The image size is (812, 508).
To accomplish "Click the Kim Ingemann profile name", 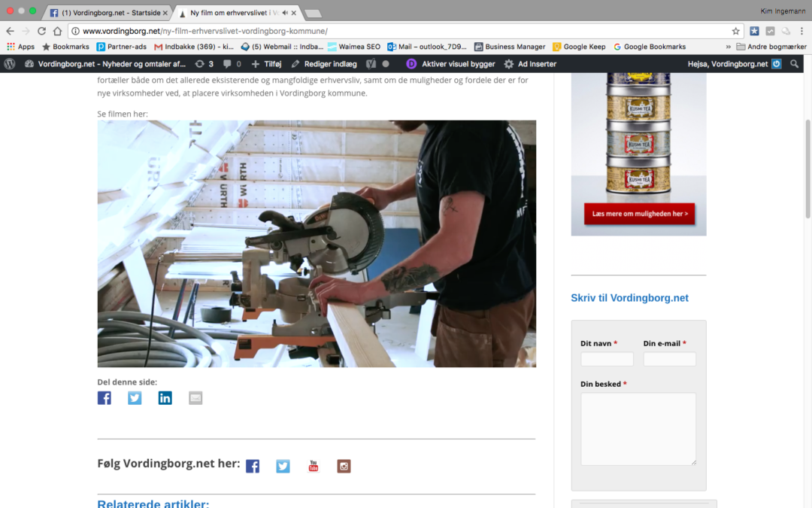I will (x=783, y=11).
